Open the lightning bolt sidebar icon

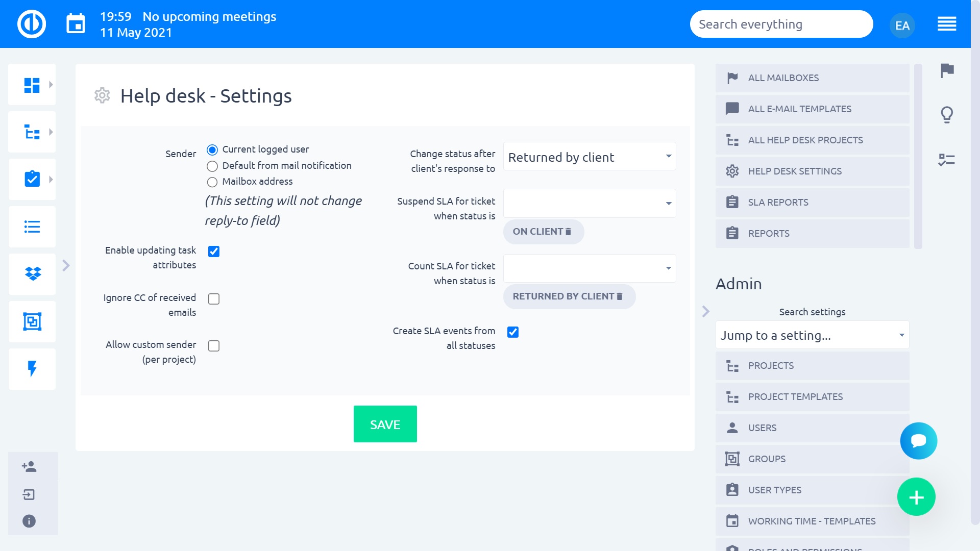tap(32, 369)
